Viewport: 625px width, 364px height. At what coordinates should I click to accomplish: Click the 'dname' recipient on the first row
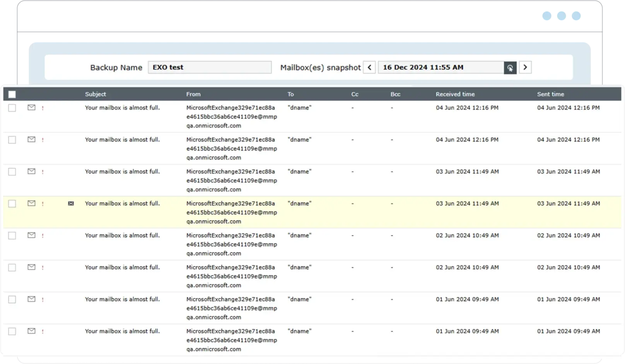[299, 108]
